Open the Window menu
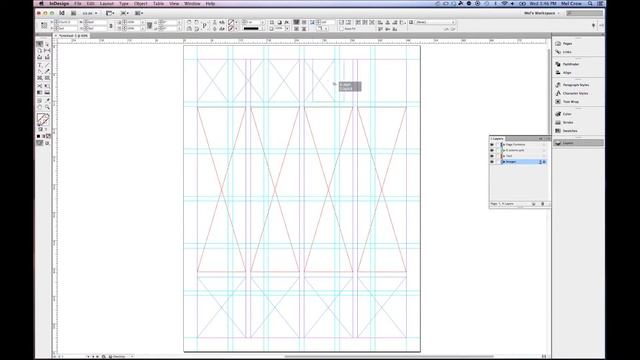Screen dimensions: 640x360 [x=192, y=3]
